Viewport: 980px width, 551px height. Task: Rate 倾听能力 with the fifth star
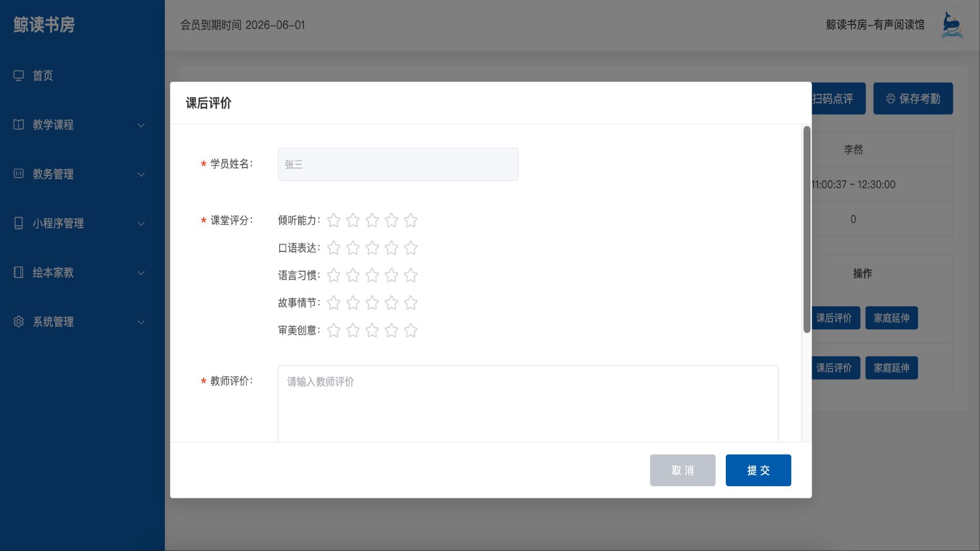(x=410, y=220)
